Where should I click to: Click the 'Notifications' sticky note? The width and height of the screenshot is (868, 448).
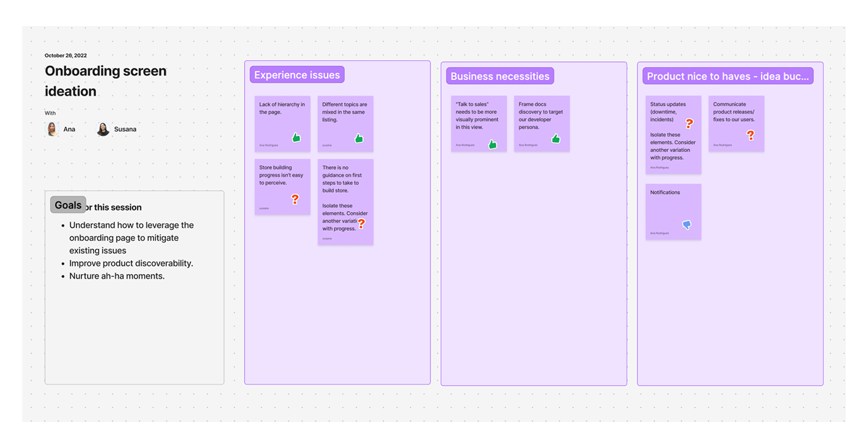[x=673, y=212]
